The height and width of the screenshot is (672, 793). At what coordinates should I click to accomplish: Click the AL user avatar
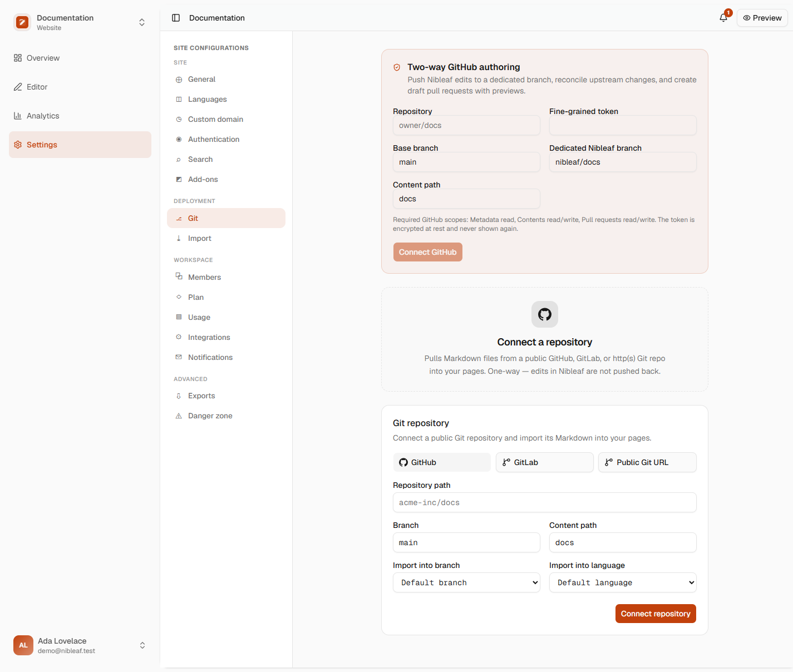(x=23, y=645)
